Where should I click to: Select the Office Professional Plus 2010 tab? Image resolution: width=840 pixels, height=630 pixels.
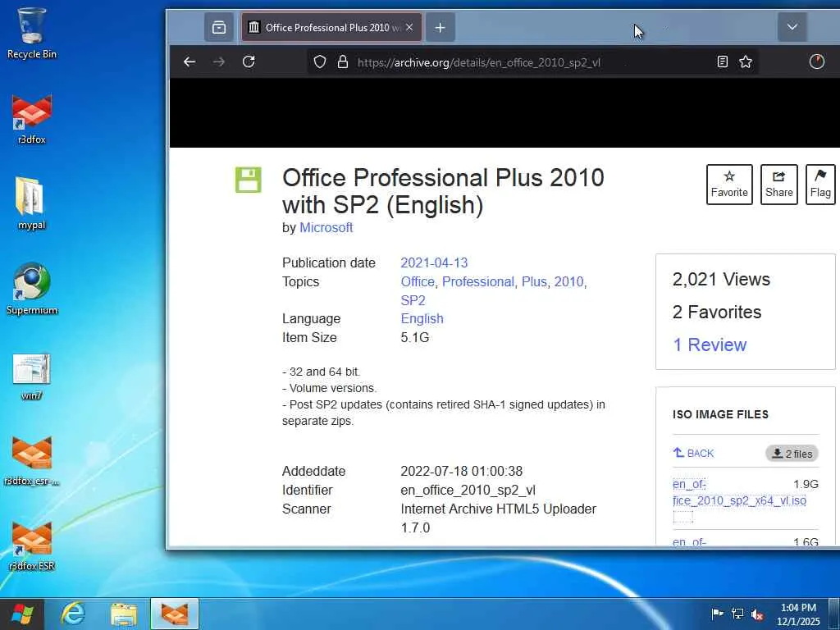point(331,27)
